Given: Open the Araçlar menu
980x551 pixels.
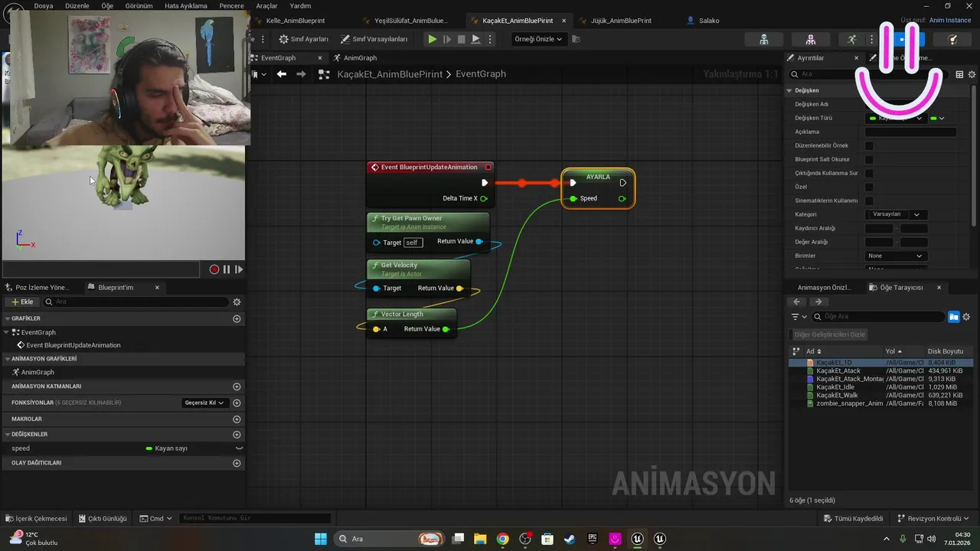Looking at the screenshot, I should tap(266, 5).
